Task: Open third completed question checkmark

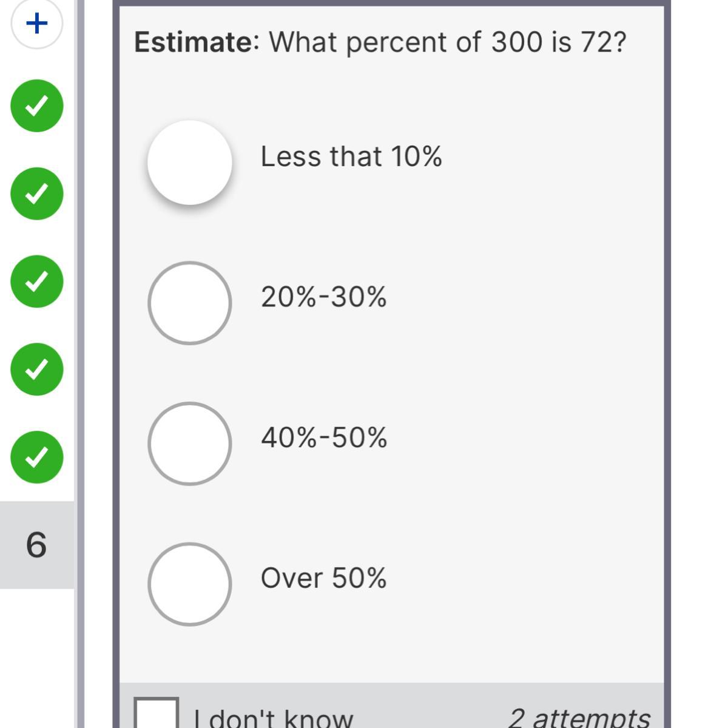Action: tap(37, 281)
